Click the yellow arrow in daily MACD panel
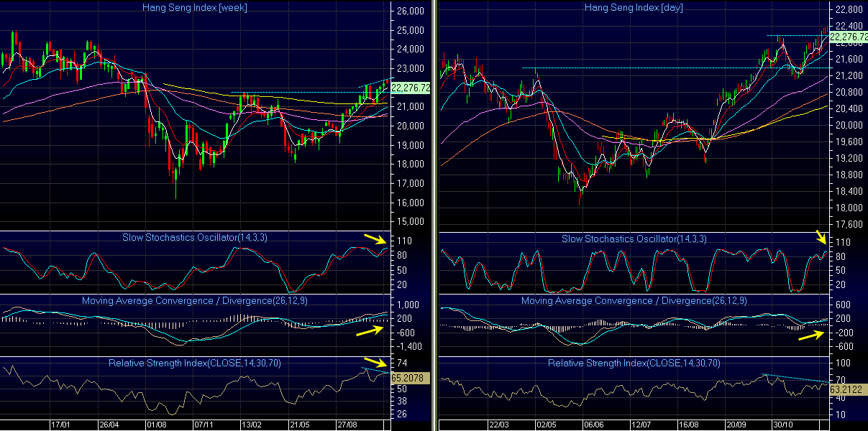This screenshot has width=868, height=431. pos(811,335)
